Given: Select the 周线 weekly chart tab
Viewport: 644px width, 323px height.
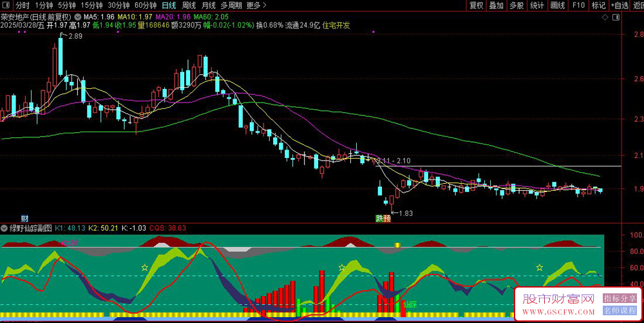Looking at the screenshot, I should (x=189, y=5).
